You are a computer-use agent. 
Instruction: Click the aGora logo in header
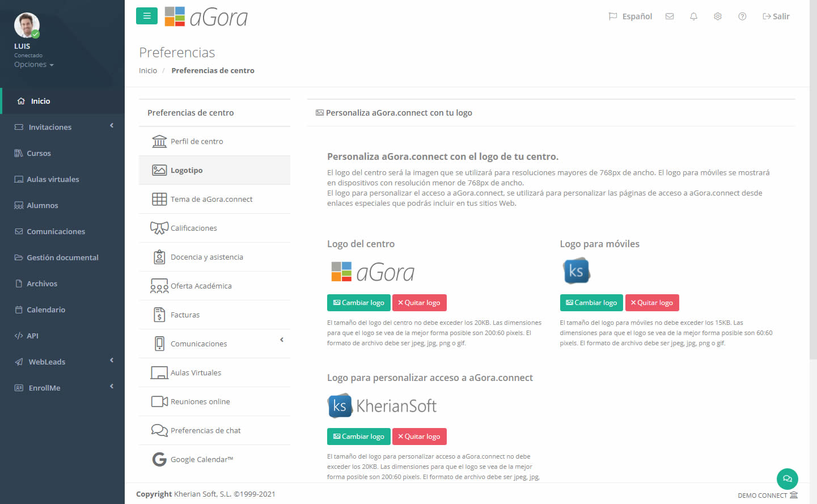206,17
